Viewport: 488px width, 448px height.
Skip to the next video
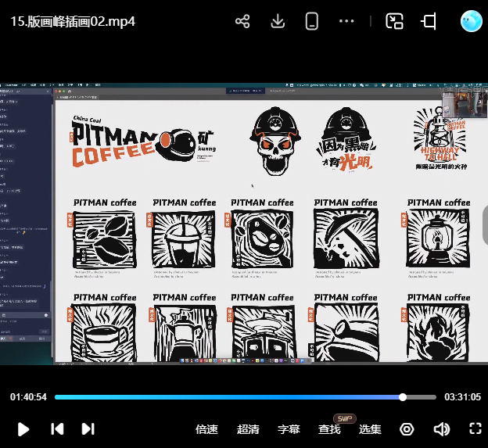tap(88, 428)
